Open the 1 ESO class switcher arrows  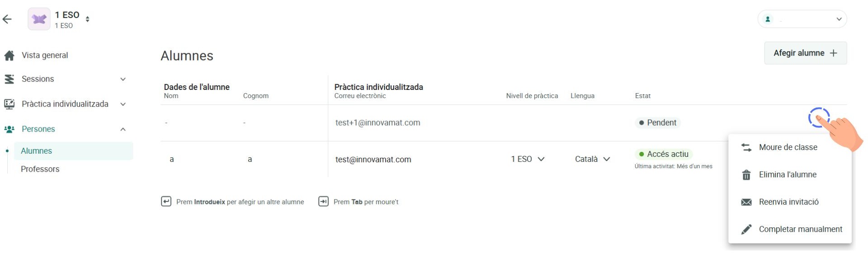pos(87,19)
